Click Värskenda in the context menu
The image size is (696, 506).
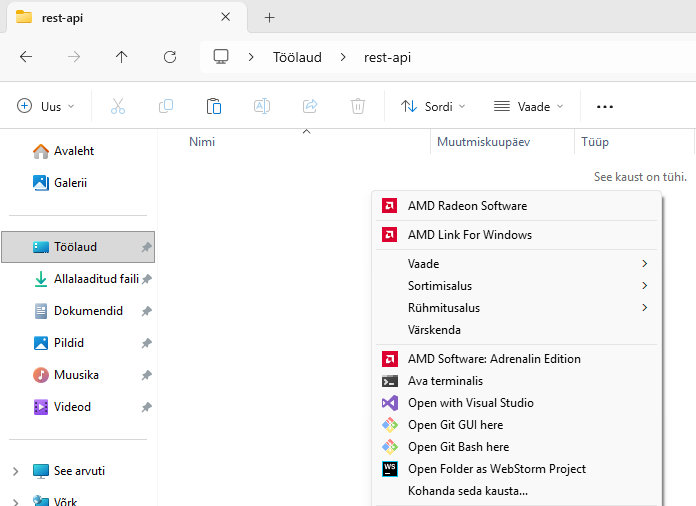point(434,330)
